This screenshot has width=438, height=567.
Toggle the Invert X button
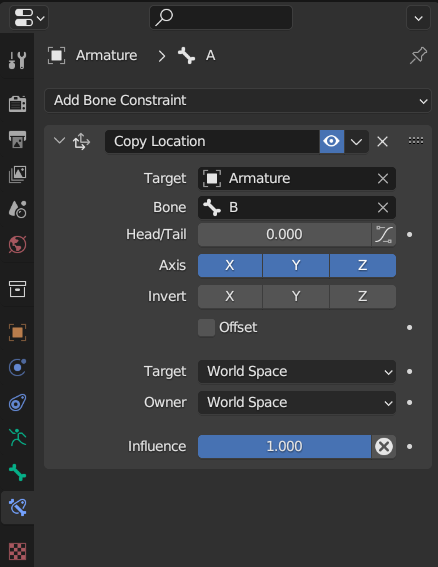point(230,297)
